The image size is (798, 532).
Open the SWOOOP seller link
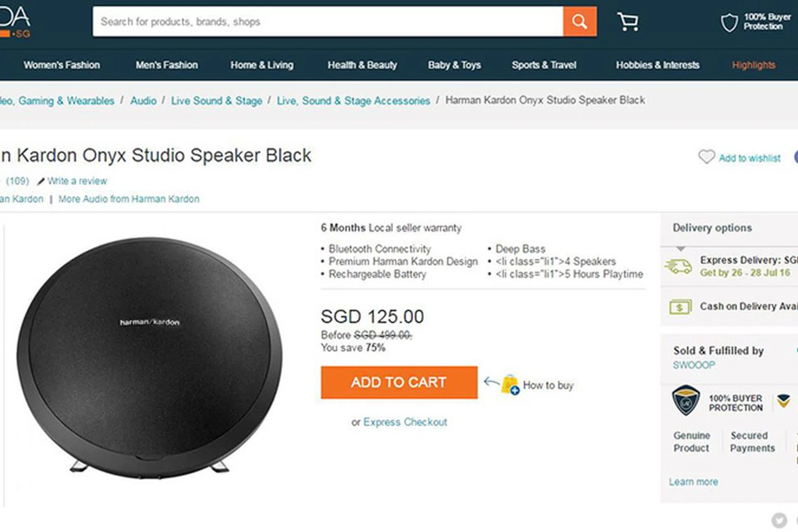[694, 365]
